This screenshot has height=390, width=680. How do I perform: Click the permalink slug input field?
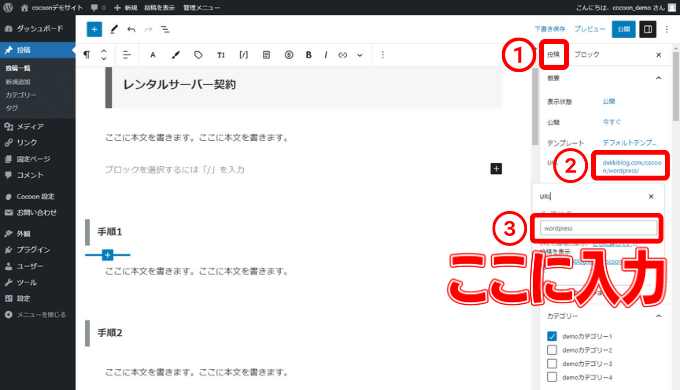[x=598, y=228]
